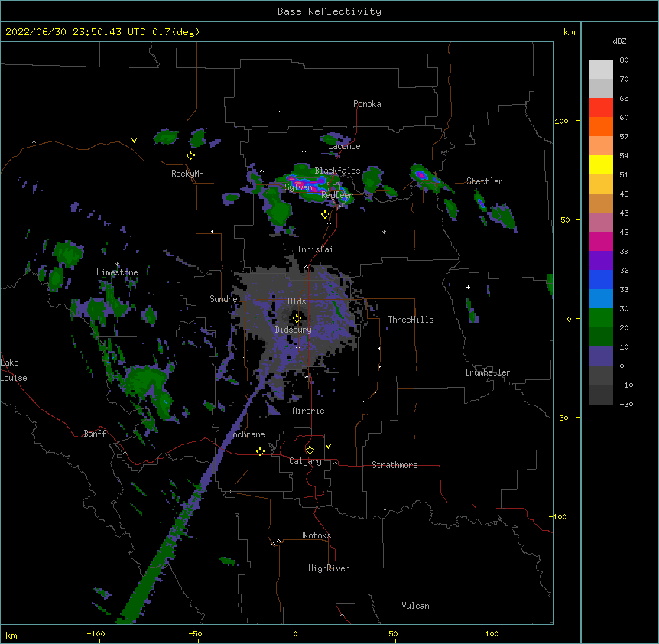The width and height of the screenshot is (659, 644).
Task: Click the Lacombe city label
Action: coord(344,146)
